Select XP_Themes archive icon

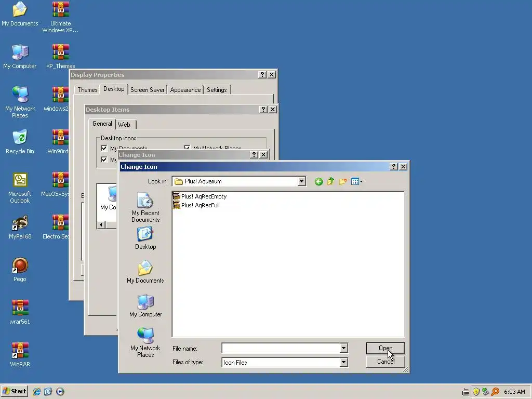click(60, 57)
